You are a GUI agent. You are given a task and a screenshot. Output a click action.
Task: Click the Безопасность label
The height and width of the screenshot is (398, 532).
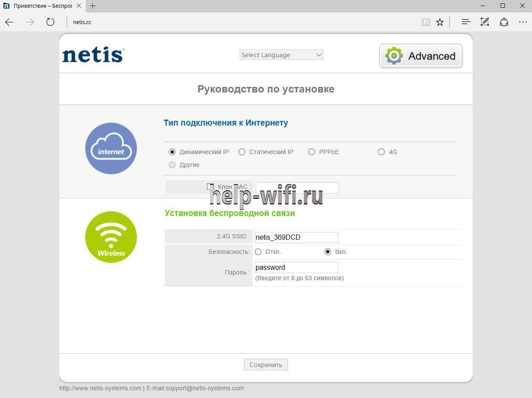(x=229, y=252)
